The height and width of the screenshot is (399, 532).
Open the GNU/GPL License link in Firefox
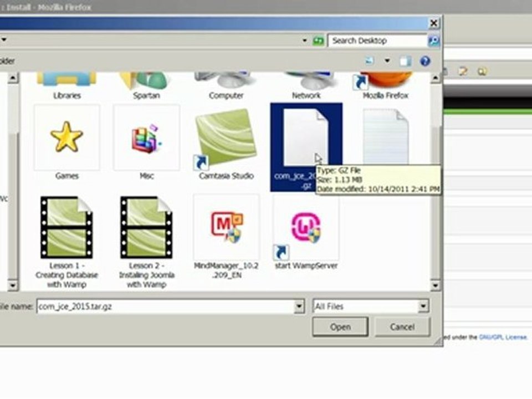click(x=503, y=337)
